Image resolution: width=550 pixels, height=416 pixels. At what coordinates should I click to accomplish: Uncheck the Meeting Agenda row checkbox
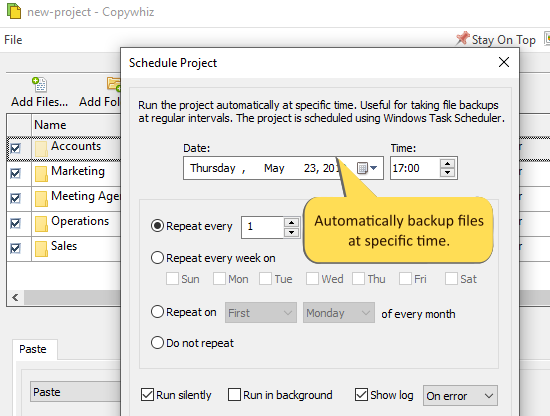click(x=15, y=199)
